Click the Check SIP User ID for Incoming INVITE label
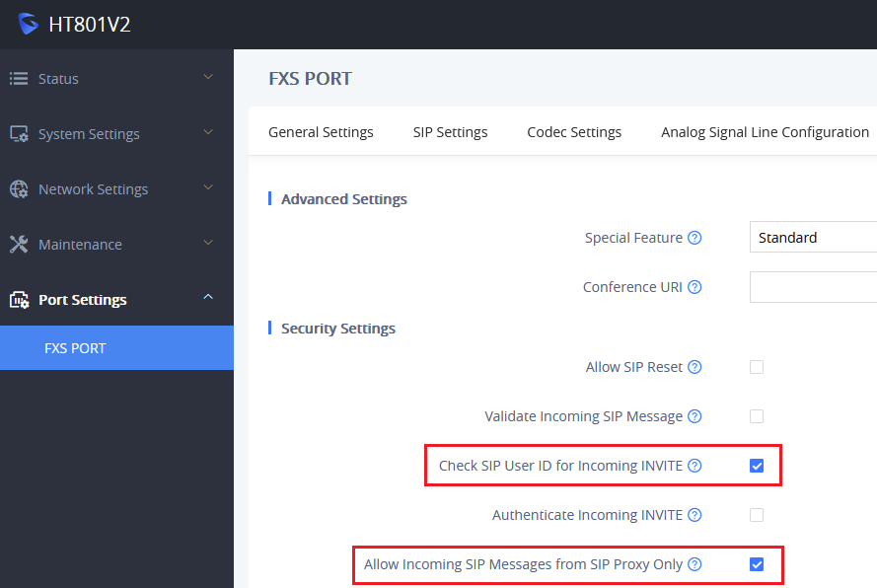The image size is (877, 588). [x=560, y=466]
